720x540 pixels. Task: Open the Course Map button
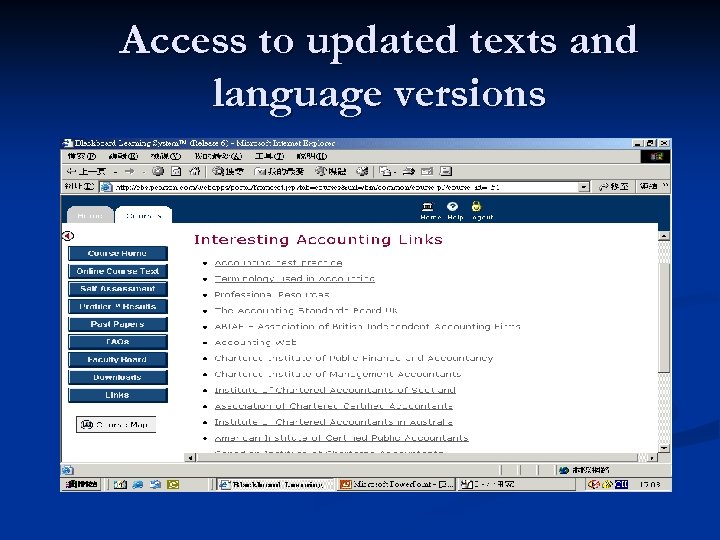click(116, 425)
